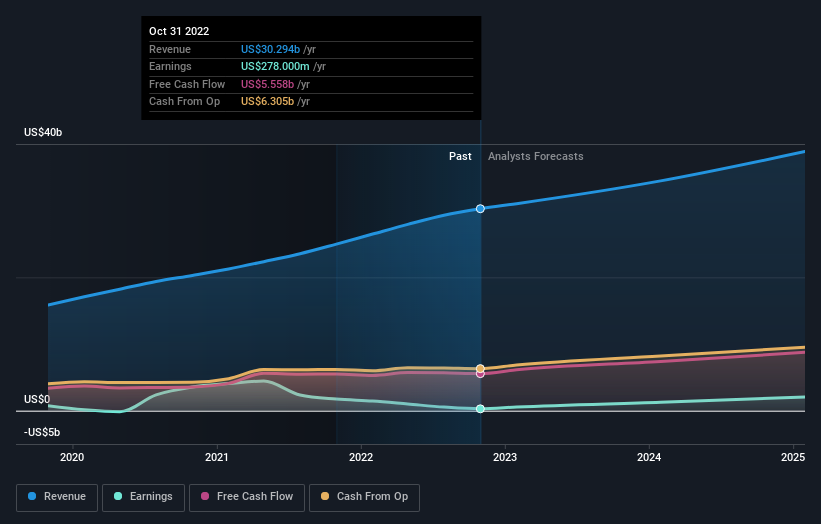Click the 2022 x-axis label
The width and height of the screenshot is (821, 524).
point(361,458)
